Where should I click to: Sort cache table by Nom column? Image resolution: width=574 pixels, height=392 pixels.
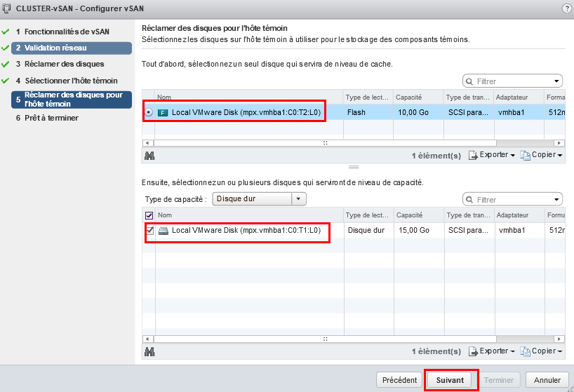tap(248, 97)
